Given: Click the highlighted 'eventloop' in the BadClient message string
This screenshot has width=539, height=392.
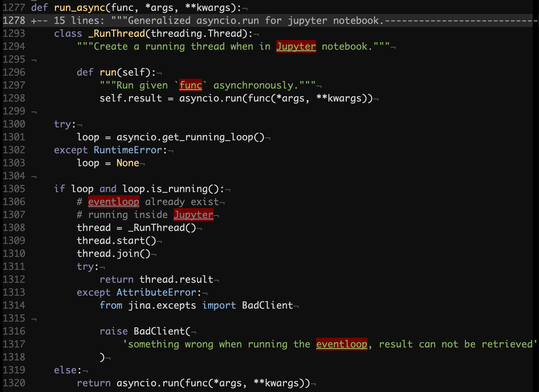Looking at the screenshot, I should click(x=342, y=344).
